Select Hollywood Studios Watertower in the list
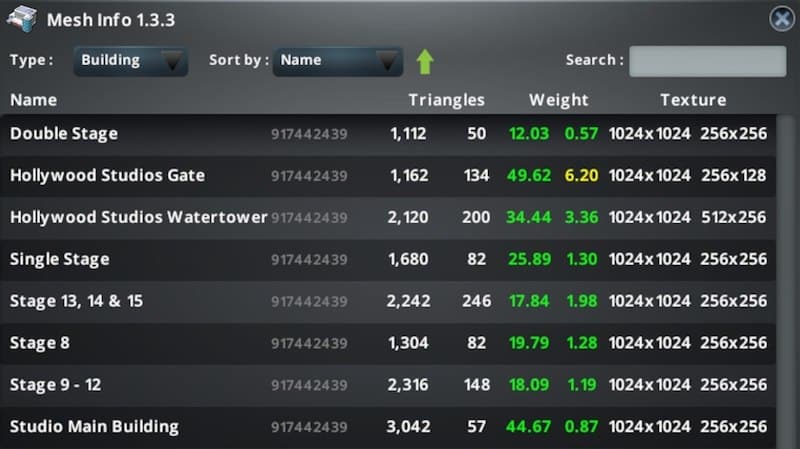 click(138, 218)
